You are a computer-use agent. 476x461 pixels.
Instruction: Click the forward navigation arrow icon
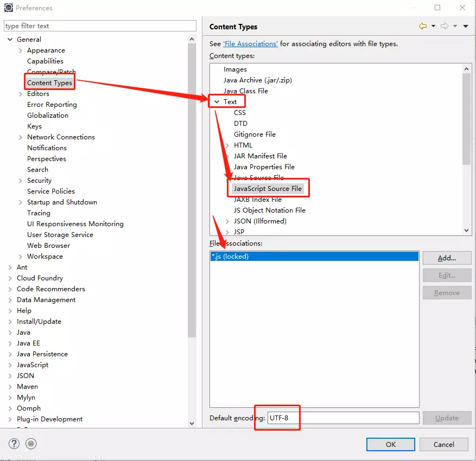(444, 26)
